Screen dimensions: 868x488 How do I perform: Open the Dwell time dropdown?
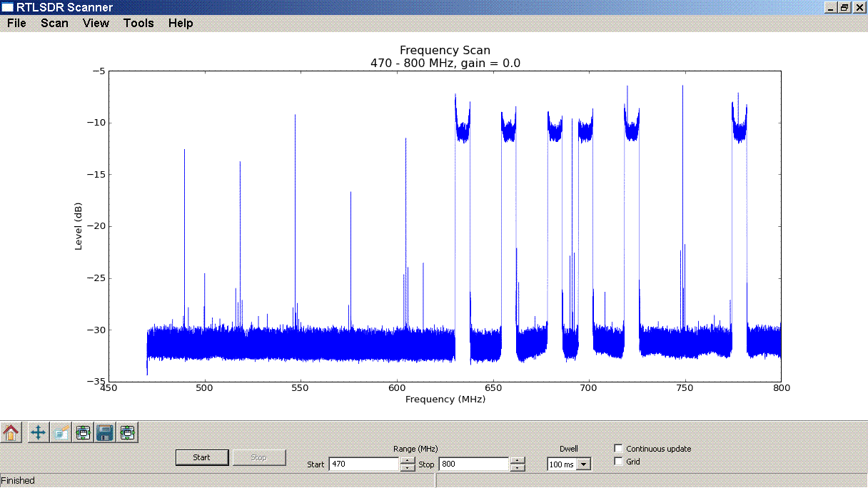pos(584,464)
